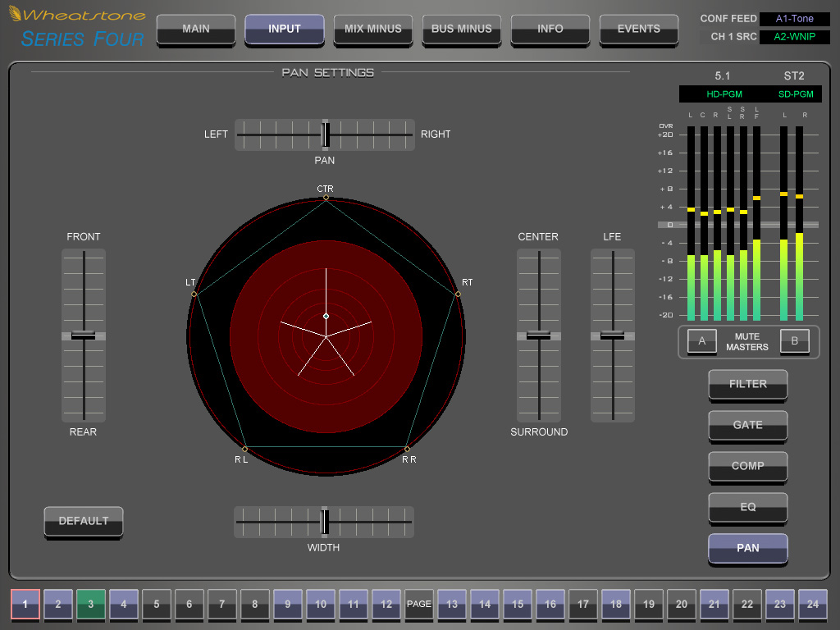Reset pan settings with DEFAULT button
The image size is (840, 630).
[84, 522]
